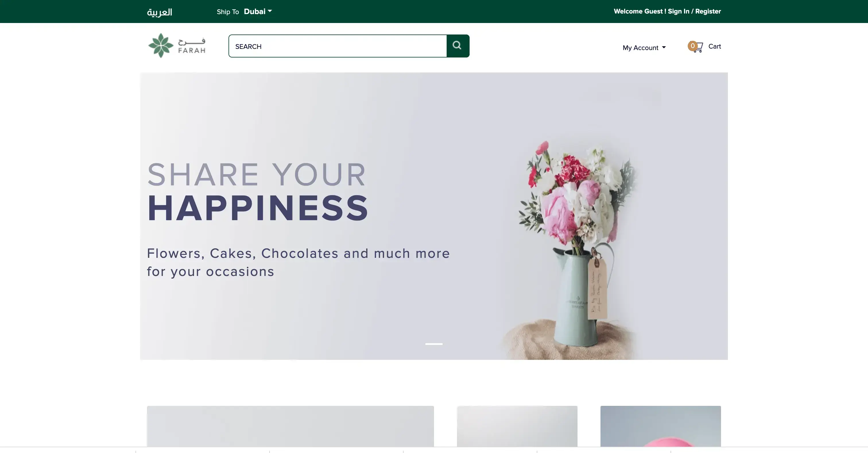
Task: Switch language to Arabic
Action: coord(159,12)
